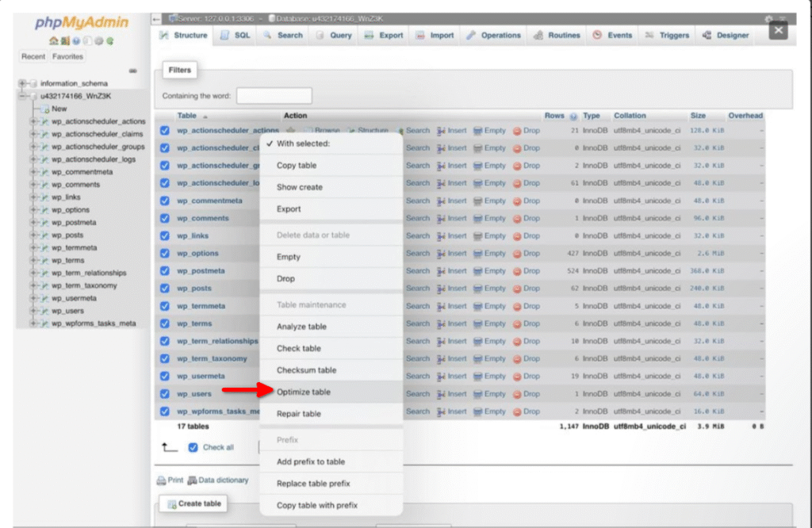This screenshot has height=528, width=812.
Task: Click the Containing the word filter field
Action: [x=274, y=96]
